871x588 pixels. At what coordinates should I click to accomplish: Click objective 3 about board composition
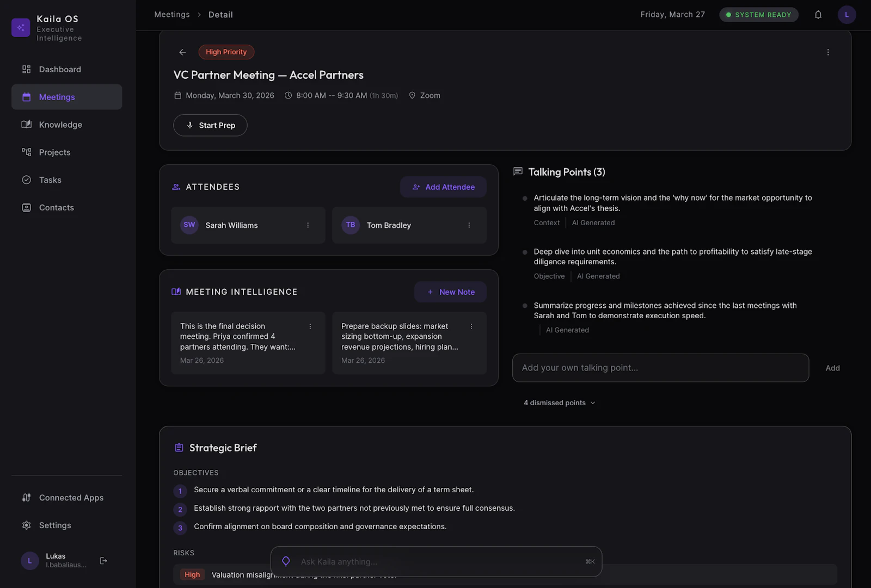(320, 527)
